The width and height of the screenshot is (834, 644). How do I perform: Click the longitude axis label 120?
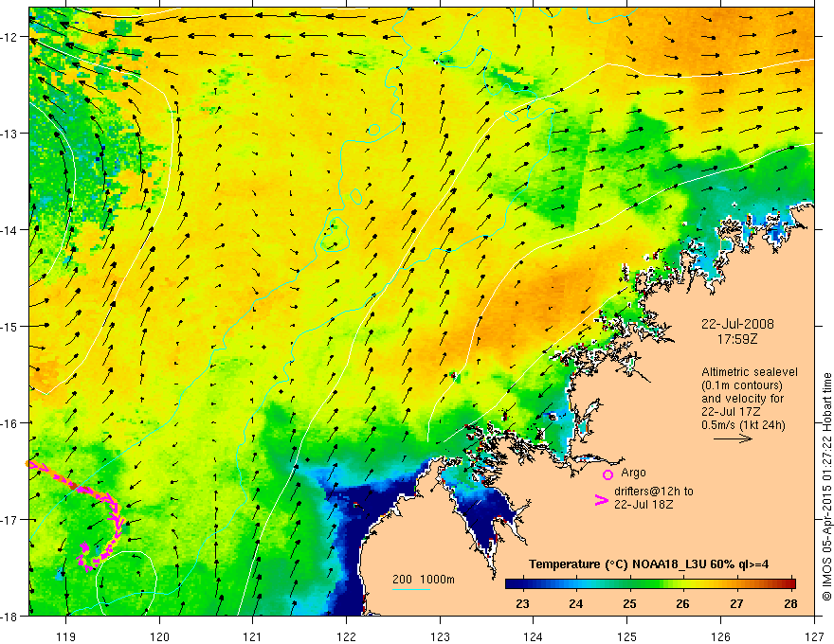(159, 636)
